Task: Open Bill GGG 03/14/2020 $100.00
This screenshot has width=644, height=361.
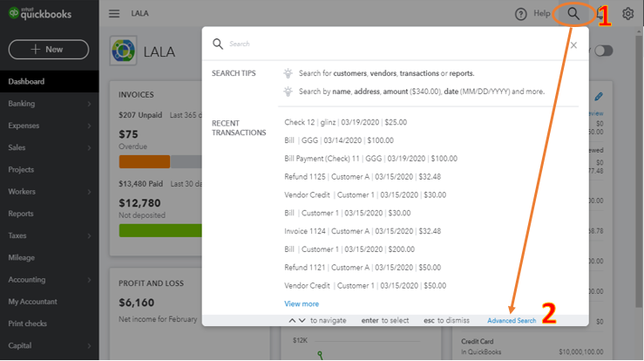Action: coord(339,140)
